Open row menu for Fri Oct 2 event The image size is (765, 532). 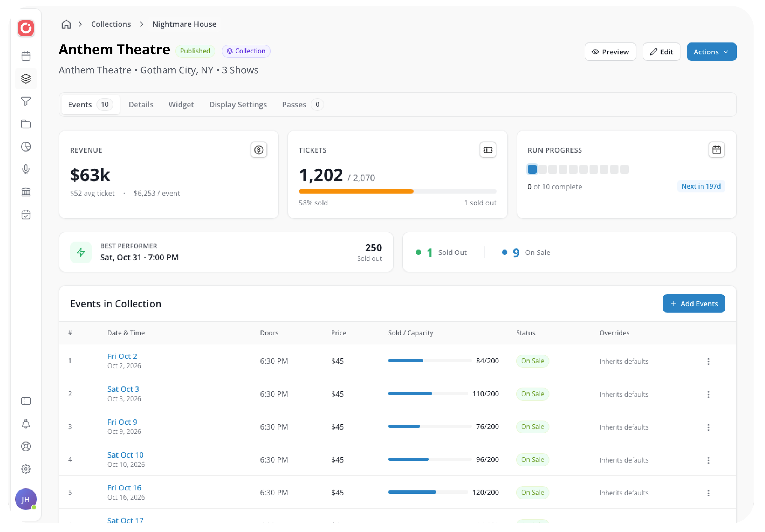(x=708, y=361)
